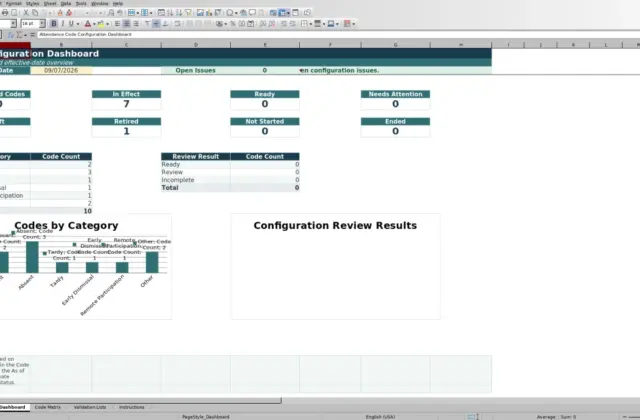This screenshot has width=640, height=420.
Task: Click the Sort Descending icon
Action: coord(179,13)
